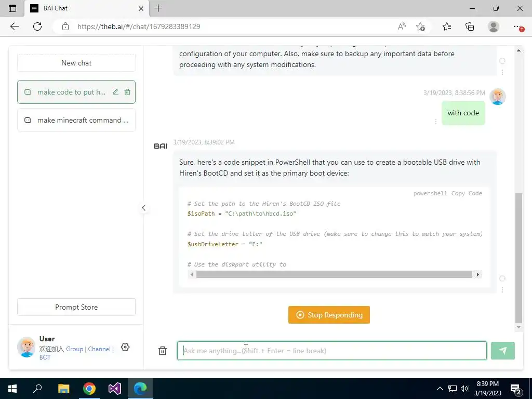Open network status tray icon
This screenshot has height=399, width=532.
(x=453, y=389)
